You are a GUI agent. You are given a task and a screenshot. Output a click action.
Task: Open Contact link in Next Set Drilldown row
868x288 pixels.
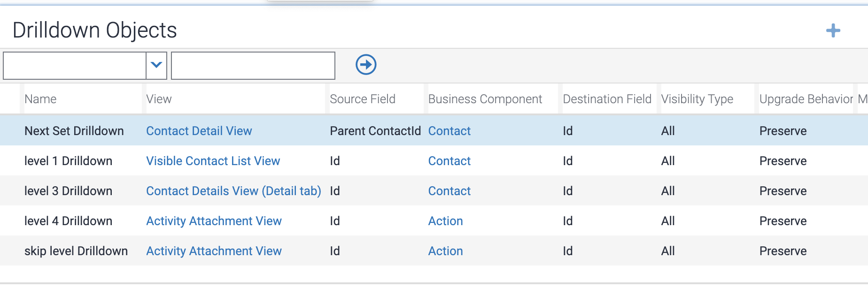click(449, 131)
